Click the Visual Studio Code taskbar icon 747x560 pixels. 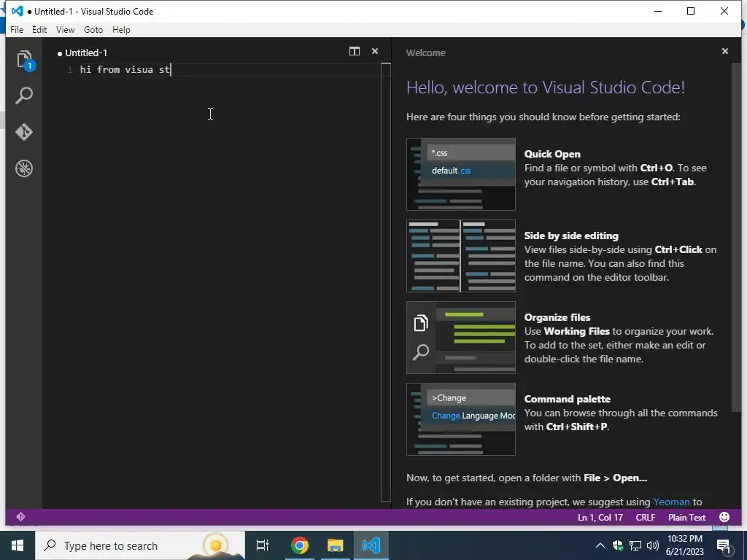[x=371, y=545]
